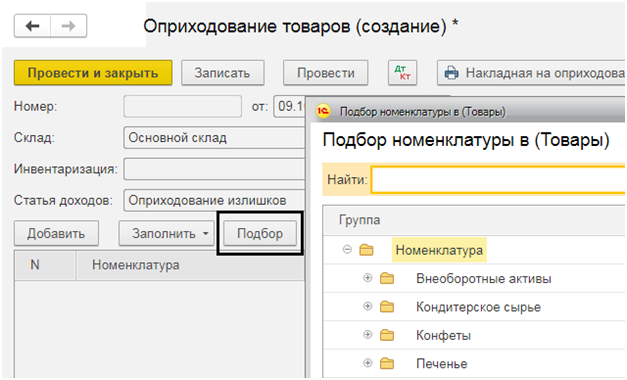This screenshot has height=380, width=627.
Task: Click the back navigation arrow
Action: click(32, 26)
